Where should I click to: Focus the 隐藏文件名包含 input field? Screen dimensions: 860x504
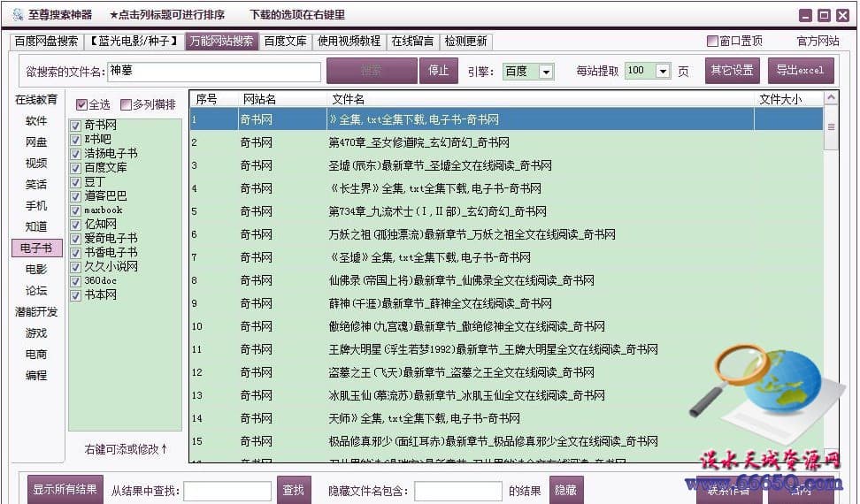[458, 491]
